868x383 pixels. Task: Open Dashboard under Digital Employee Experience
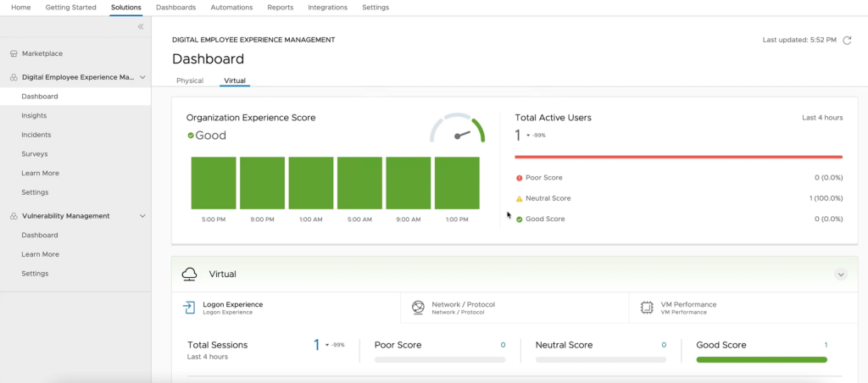75,97
